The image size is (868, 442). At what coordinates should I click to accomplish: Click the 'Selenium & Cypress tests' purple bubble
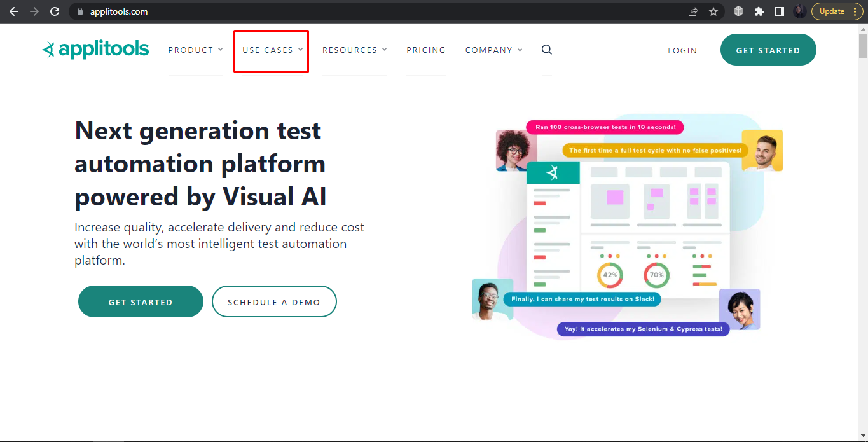(643, 329)
